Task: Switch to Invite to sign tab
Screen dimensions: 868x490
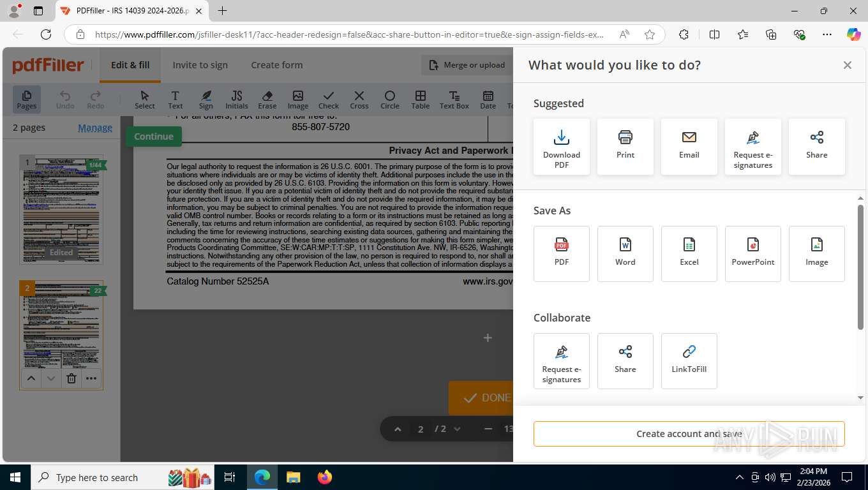Action: click(200, 65)
